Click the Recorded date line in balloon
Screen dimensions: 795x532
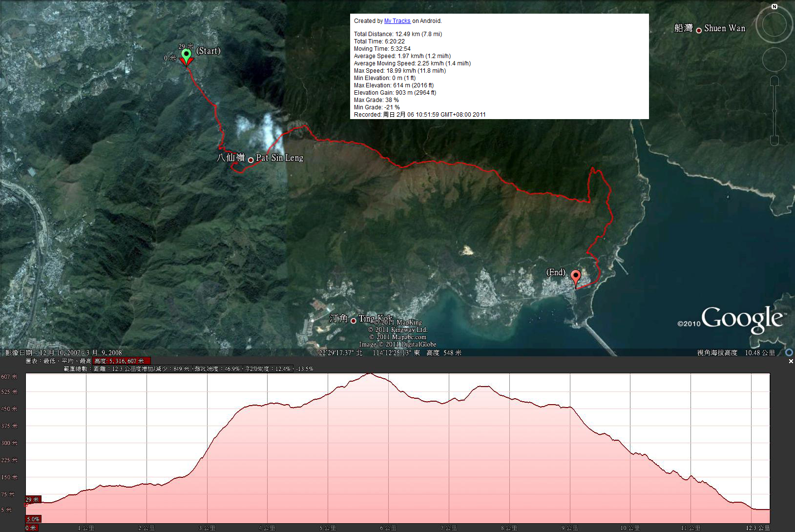(419, 115)
